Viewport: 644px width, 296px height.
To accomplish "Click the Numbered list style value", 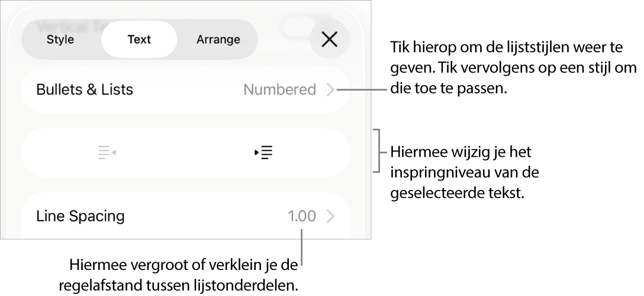I will pyautogui.click(x=279, y=90).
